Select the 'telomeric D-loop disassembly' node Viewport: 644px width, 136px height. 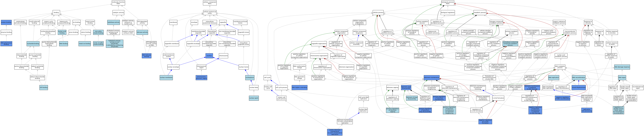pos(412,98)
